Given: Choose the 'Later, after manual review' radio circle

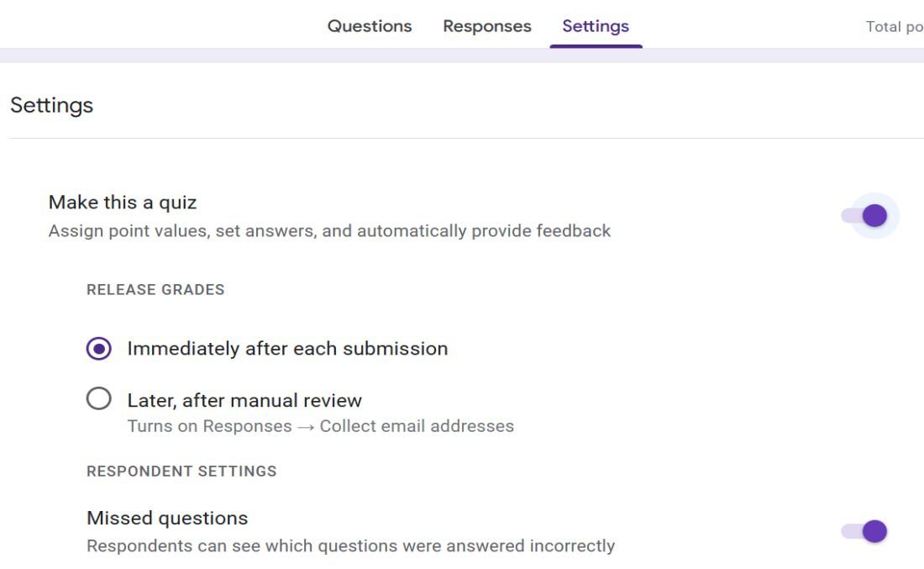Looking at the screenshot, I should coord(98,399).
